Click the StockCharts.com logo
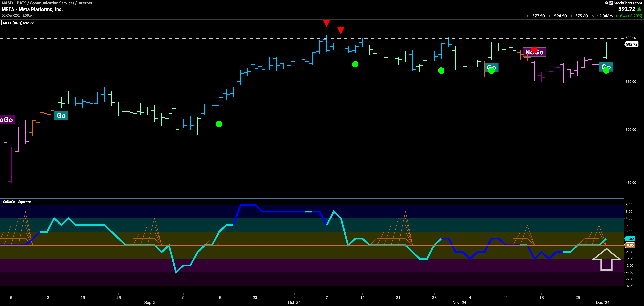This screenshot has width=644, height=306. [x=623, y=3]
